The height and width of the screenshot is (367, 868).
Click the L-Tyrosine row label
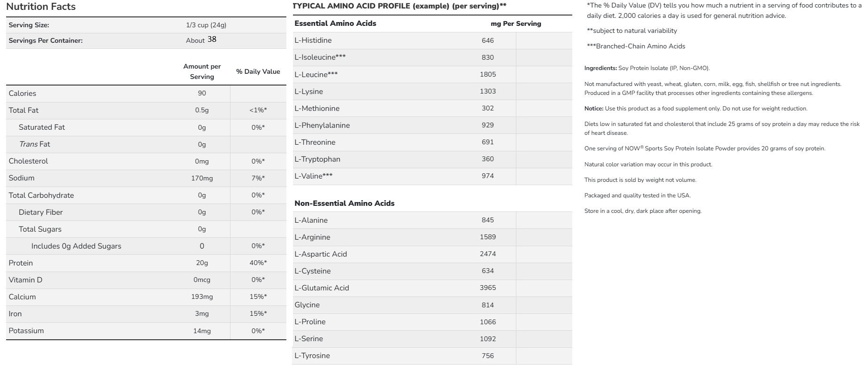tap(312, 356)
